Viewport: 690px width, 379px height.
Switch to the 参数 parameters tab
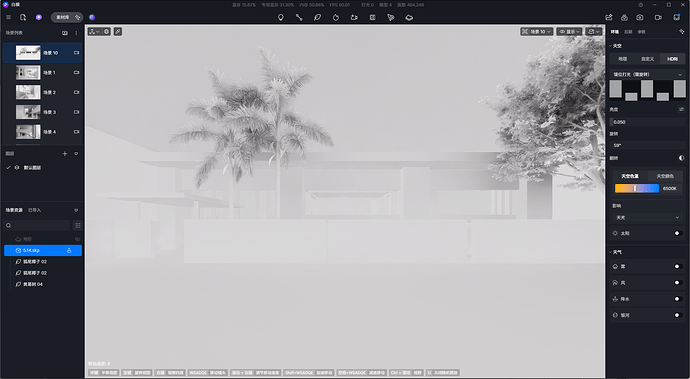[642, 32]
